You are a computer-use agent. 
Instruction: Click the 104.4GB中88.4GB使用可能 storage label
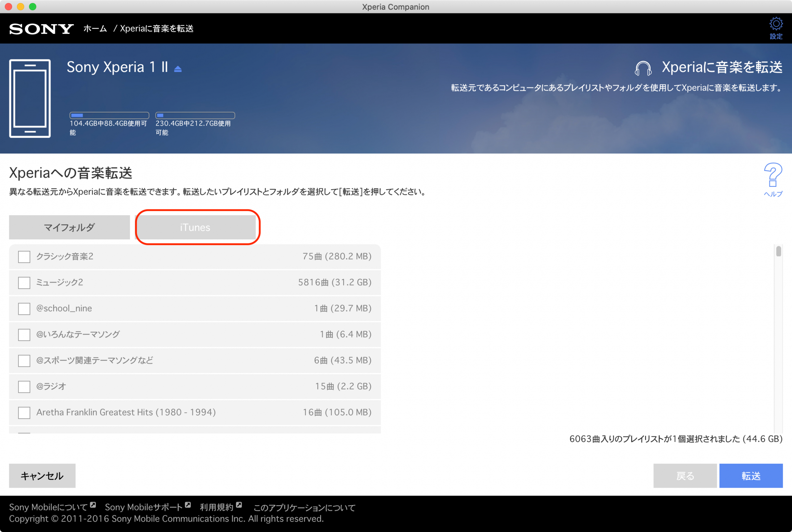[108, 128]
